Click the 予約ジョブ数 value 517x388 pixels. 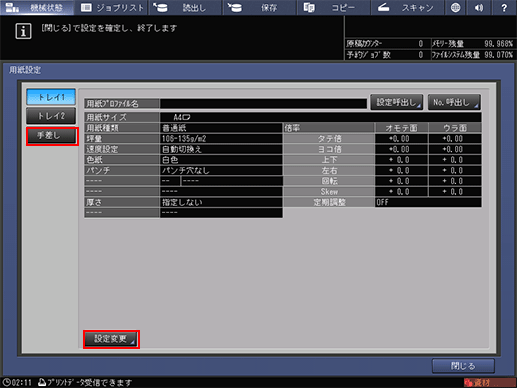(421, 55)
